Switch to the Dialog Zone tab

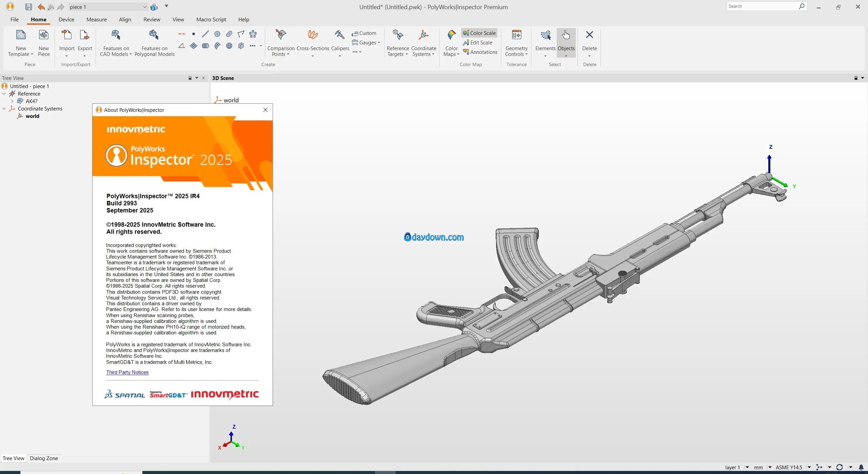(x=44, y=458)
